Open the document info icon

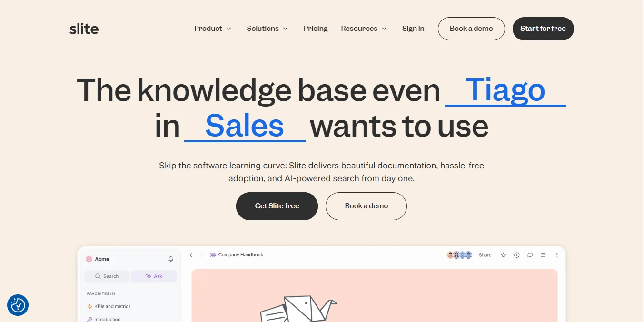(x=516, y=255)
